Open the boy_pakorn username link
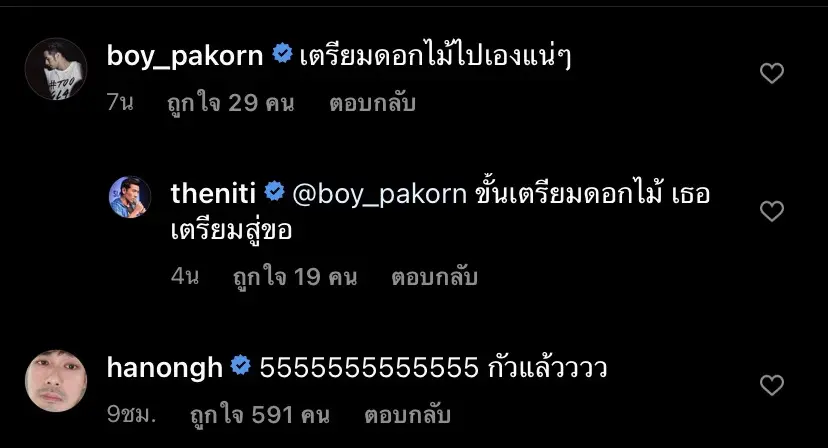The height and width of the screenshot is (448, 828). [185, 56]
